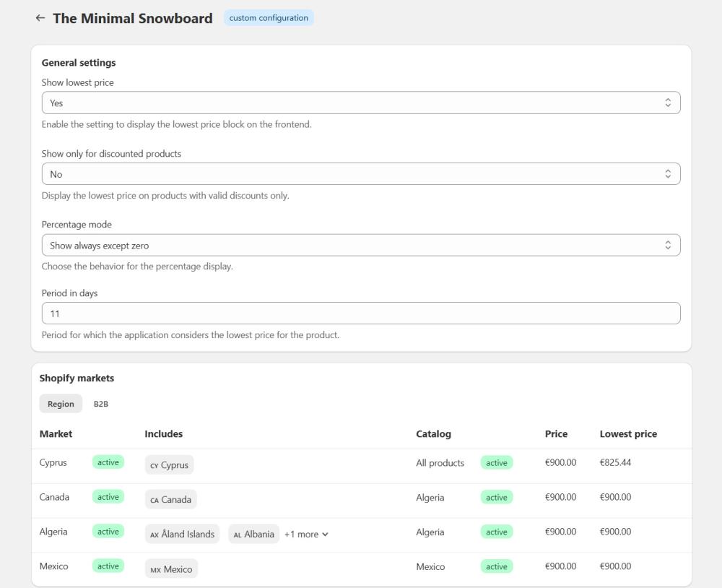Select the Region tab
Viewport: 722px width, 588px height.
pos(61,404)
